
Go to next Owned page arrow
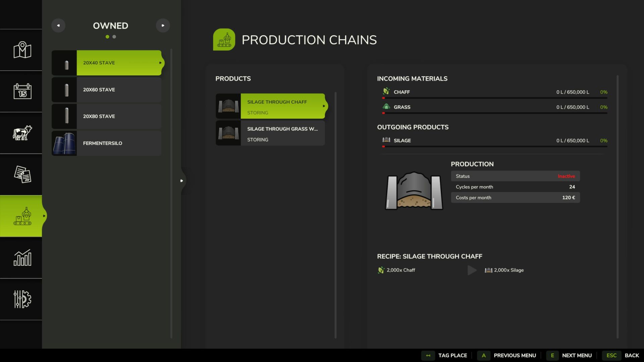coord(163,25)
